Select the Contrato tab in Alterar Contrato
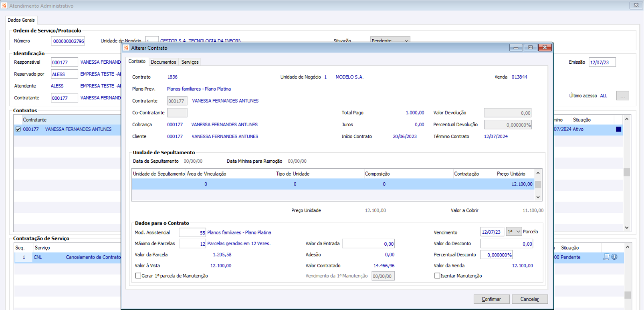The height and width of the screenshot is (311, 644). coord(137,61)
